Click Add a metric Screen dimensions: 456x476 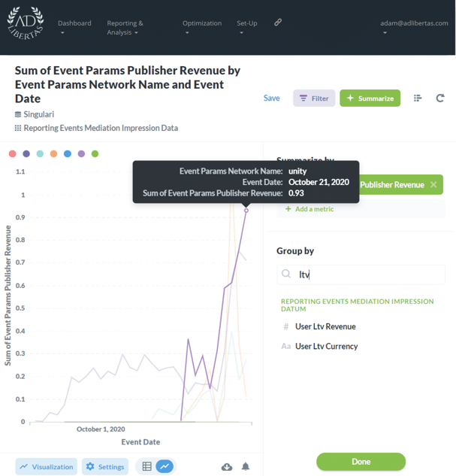coord(310,209)
